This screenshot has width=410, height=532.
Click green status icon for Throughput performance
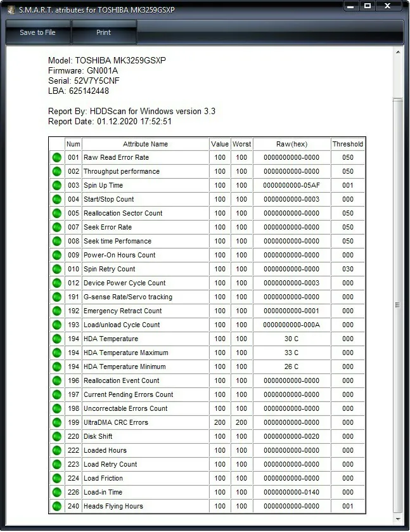[57, 171]
